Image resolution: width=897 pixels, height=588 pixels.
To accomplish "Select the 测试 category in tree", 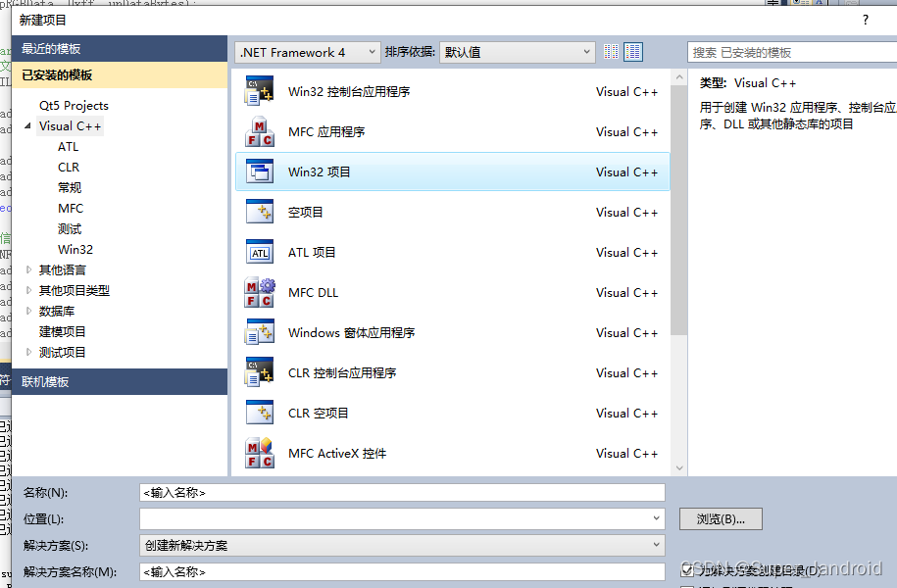I will (x=70, y=228).
